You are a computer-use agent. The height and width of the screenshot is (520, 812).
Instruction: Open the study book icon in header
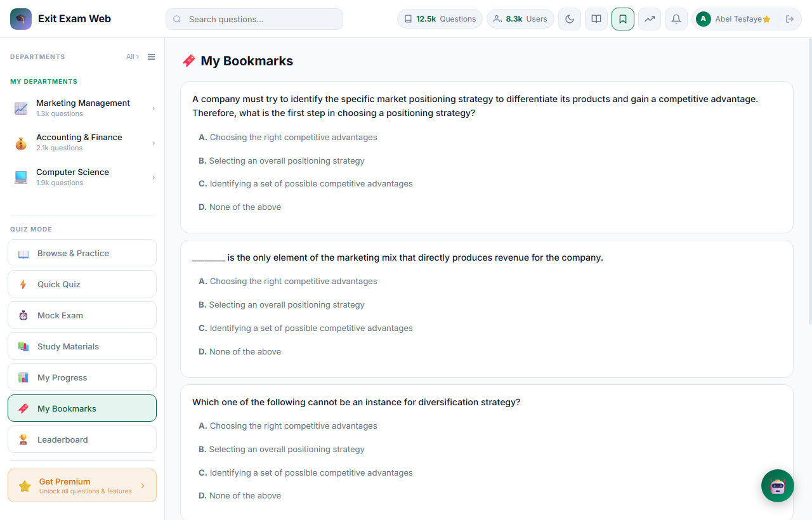coord(596,19)
